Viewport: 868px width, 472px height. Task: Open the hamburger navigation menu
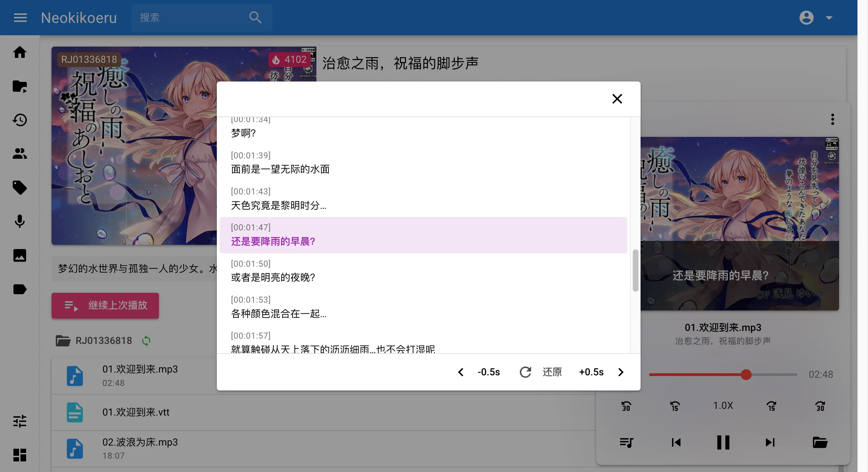[x=20, y=18]
